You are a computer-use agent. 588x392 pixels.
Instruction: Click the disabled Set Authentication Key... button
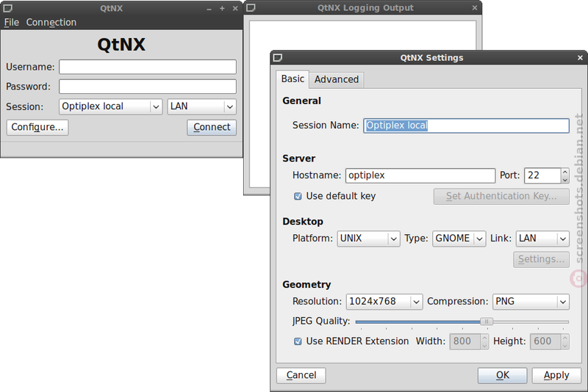coord(501,197)
